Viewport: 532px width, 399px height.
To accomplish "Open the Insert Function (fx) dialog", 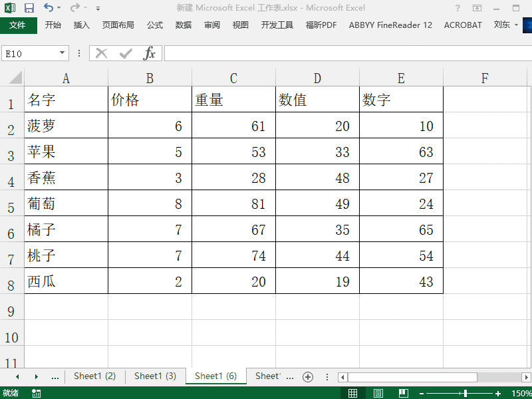I will click(150, 53).
